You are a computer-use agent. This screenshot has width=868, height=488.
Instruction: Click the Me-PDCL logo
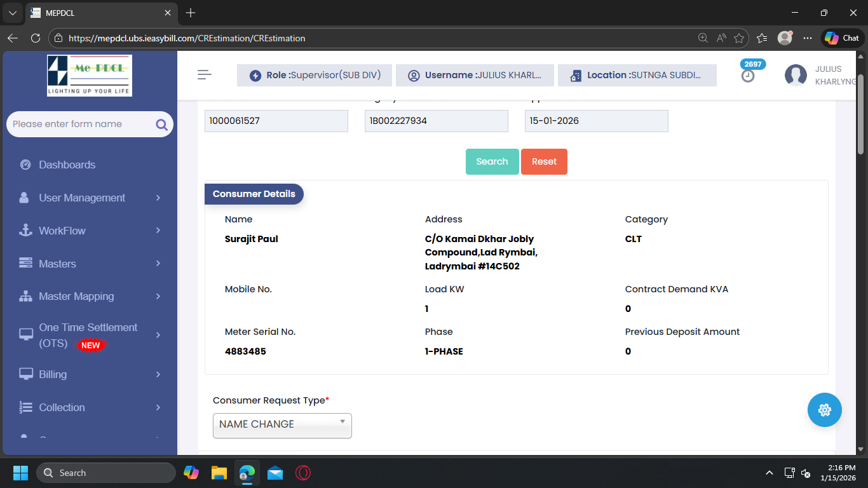pyautogui.click(x=90, y=75)
